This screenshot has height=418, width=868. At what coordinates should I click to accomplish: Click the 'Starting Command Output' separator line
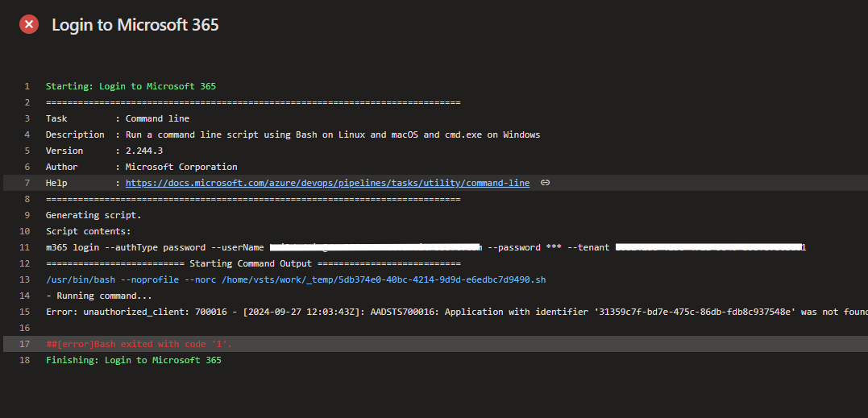click(253, 263)
